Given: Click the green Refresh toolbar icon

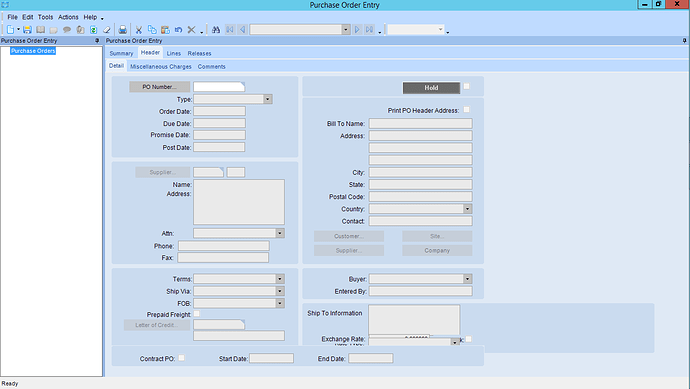Looking at the screenshot, I should click(93, 29).
